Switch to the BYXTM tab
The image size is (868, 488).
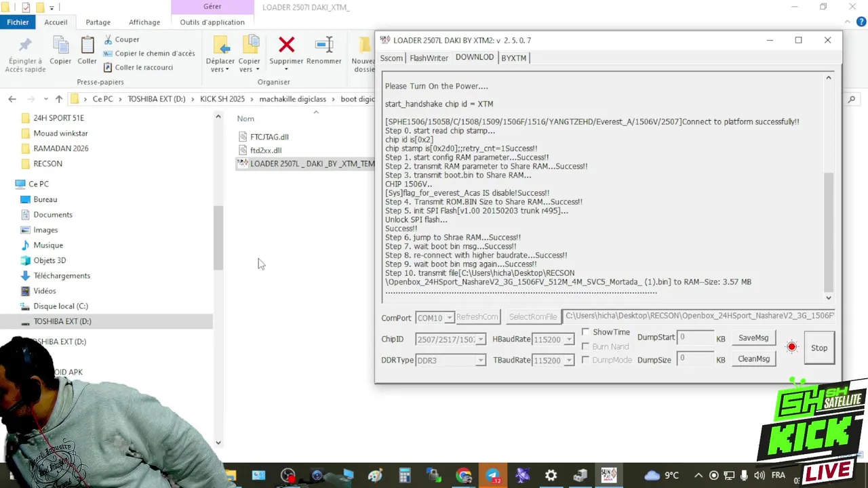pyautogui.click(x=514, y=58)
